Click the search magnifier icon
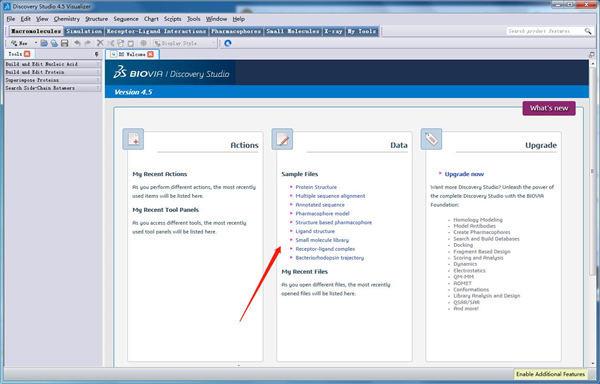Screen dimensions: 600x384 tap(587, 31)
